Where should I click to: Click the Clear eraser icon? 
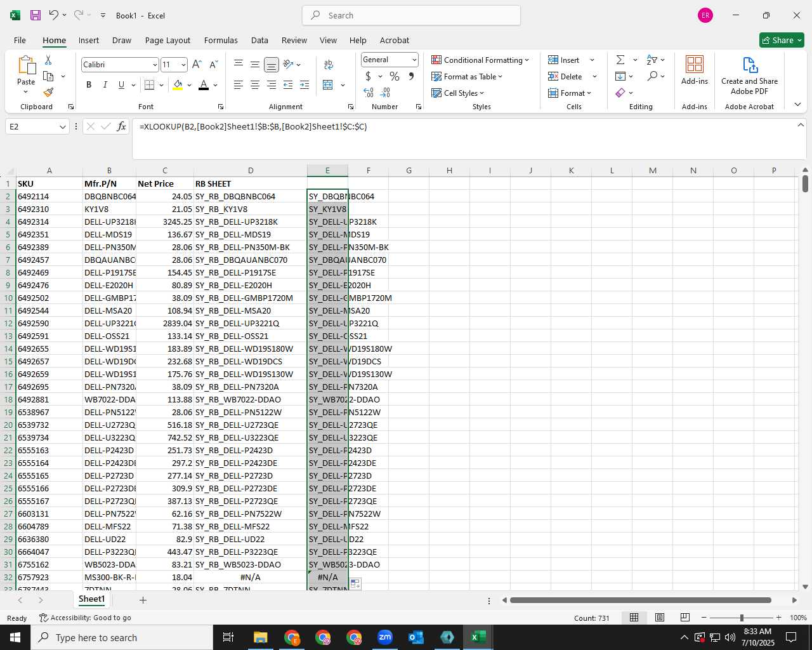point(620,93)
